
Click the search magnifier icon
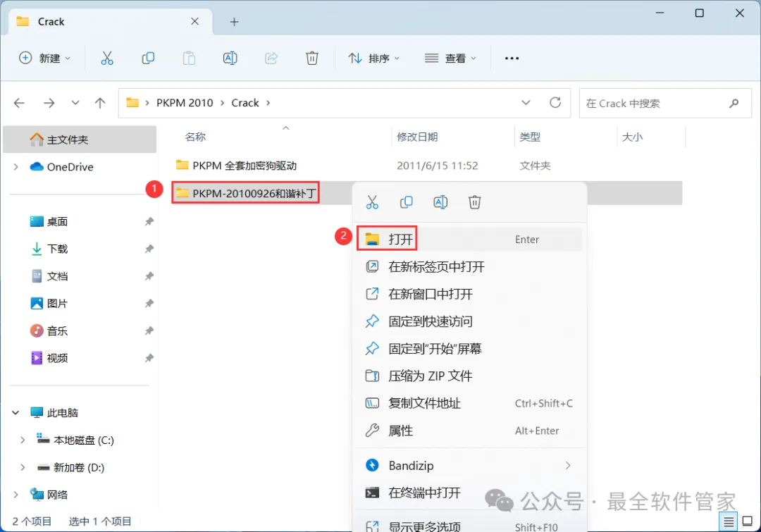click(x=734, y=103)
